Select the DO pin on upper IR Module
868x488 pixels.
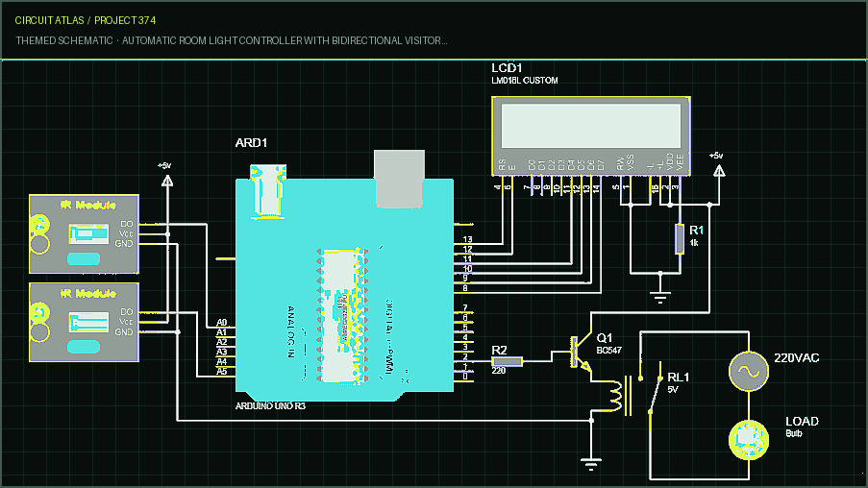pos(127,224)
